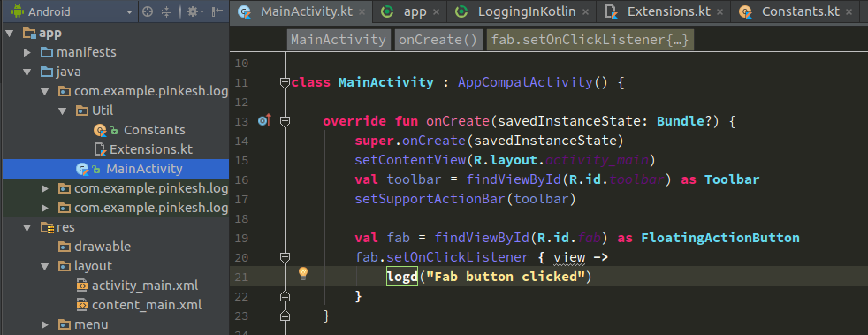Click the collapse all icon in project toolbar
Image resolution: width=868 pixels, height=335 pixels.
tap(167, 11)
